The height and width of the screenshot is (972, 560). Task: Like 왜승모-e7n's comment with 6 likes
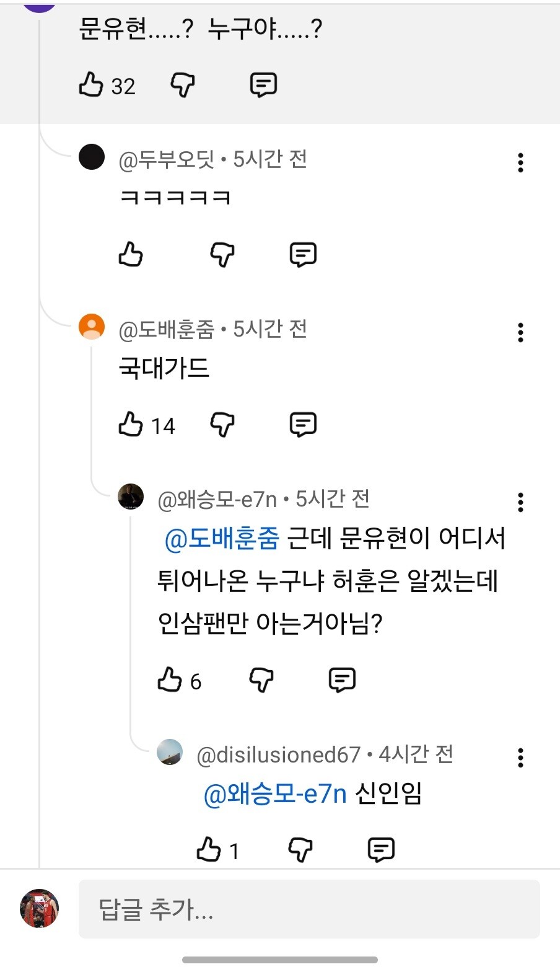tap(170, 680)
